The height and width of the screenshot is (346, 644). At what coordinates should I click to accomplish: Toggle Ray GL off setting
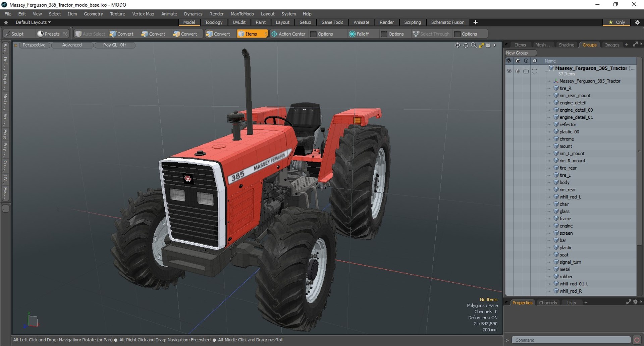[x=115, y=45]
